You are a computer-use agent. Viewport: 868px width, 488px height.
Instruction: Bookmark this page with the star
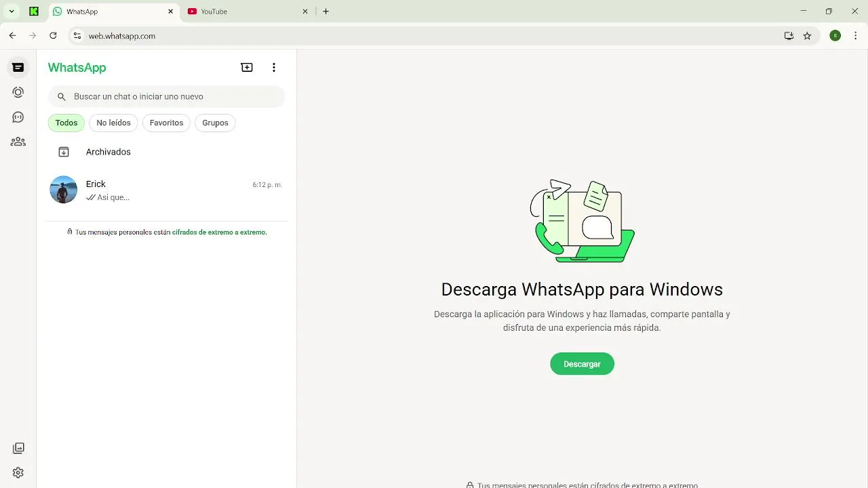[807, 36]
